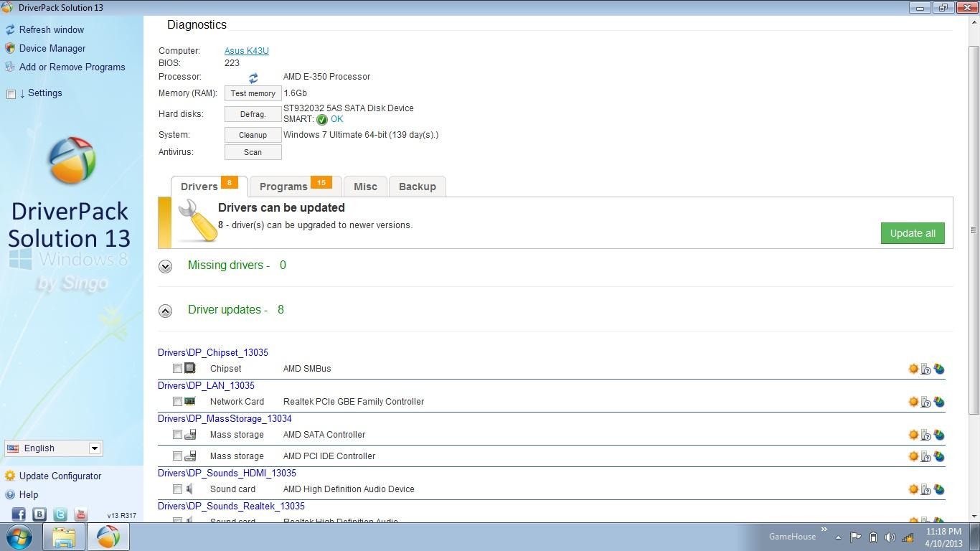980x551 pixels.
Task: Click the Test memory button
Action: tap(253, 93)
